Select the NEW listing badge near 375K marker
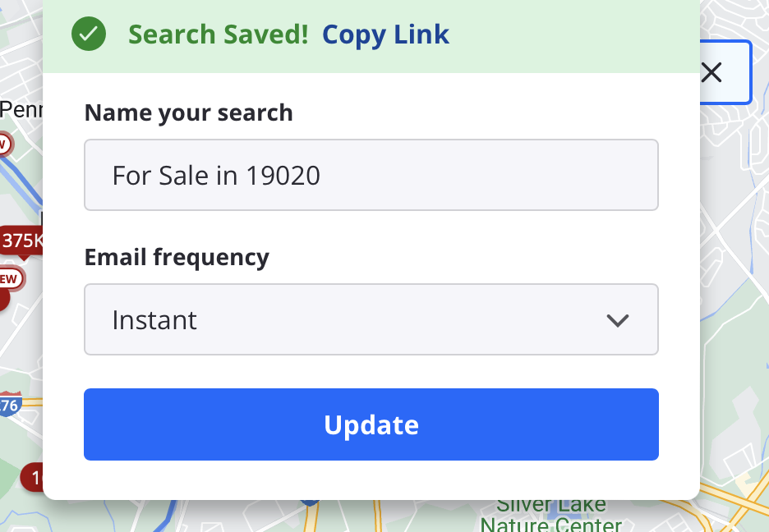Screen dimensions: 769x532 pyautogui.click(x=11, y=279)
